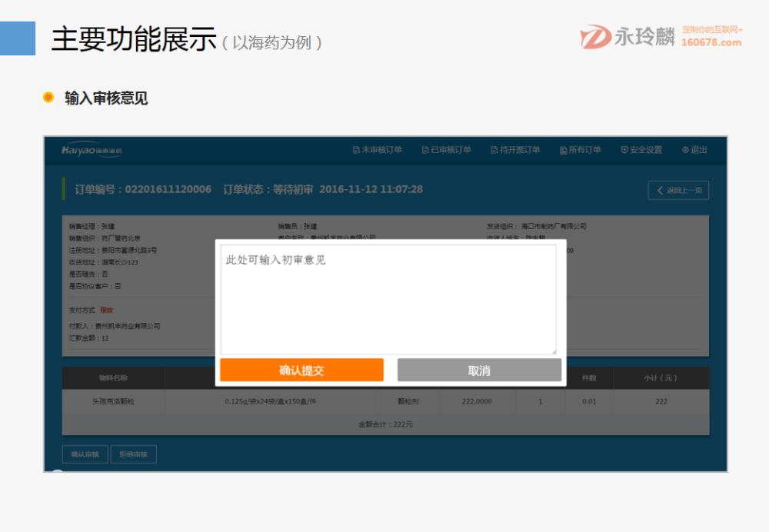
Task: Click the back arrow in 返回上一页
Action: [x=658, y=190]
